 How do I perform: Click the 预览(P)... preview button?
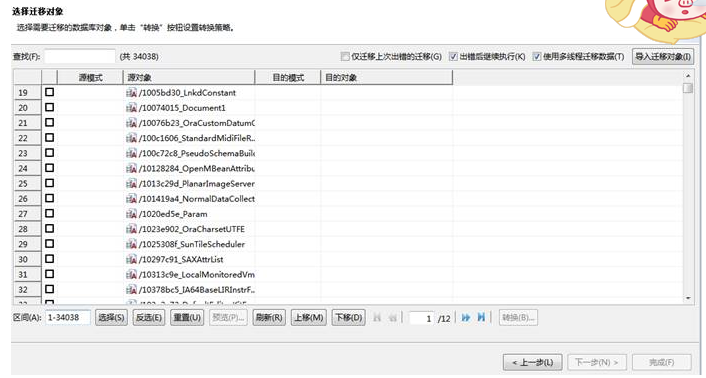tap(228, 318)
